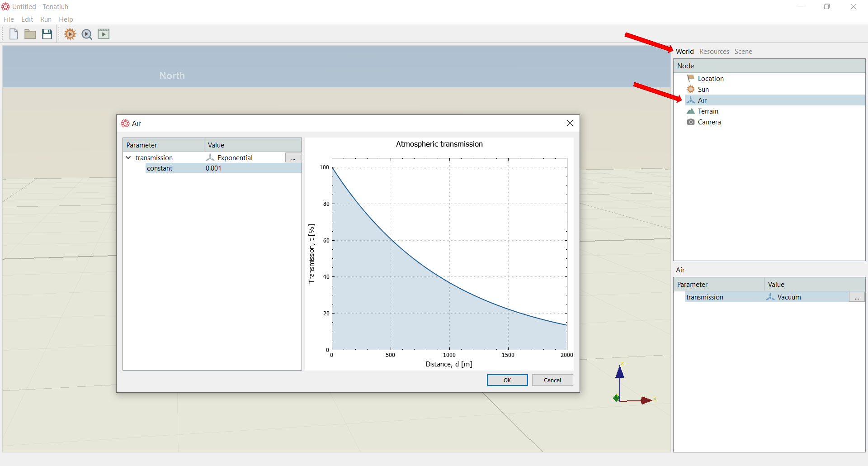Image resolution: width=868 pixels, height=466 pixels.
Task: Click the Vacuum turbine icon in side panel
Action: 770,297
